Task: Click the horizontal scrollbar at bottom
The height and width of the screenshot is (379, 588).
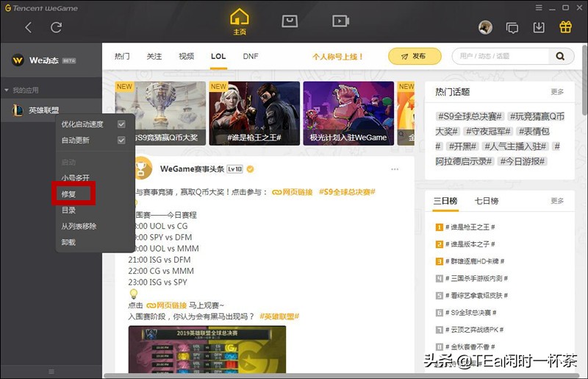Action: pos(341,375)
